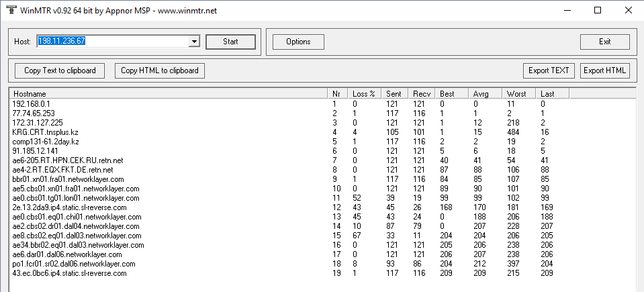The height and width of the screenshot is (292, 644).
Task: Click the Worst column header
Action: point(518,93)
